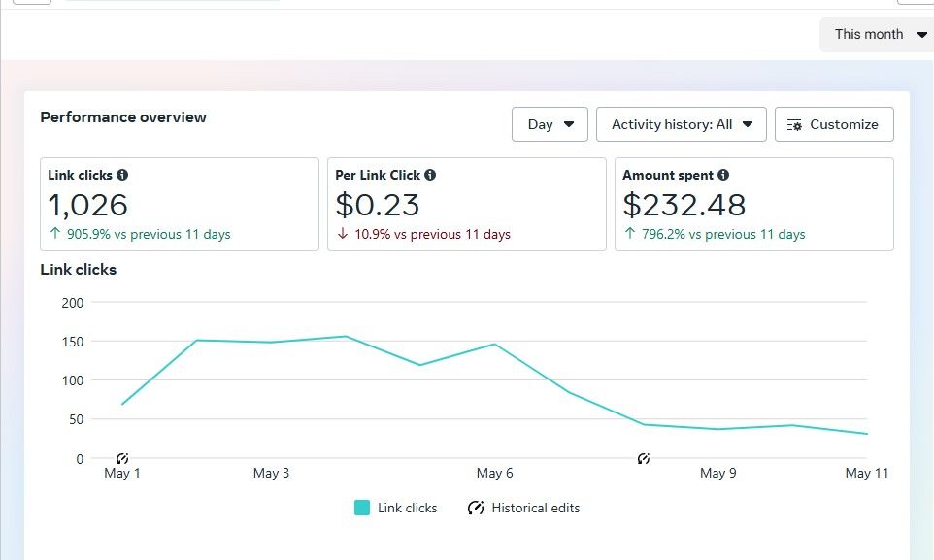
Task: Expand the Day granularity dropdown
Action: (x=550, y=124)
